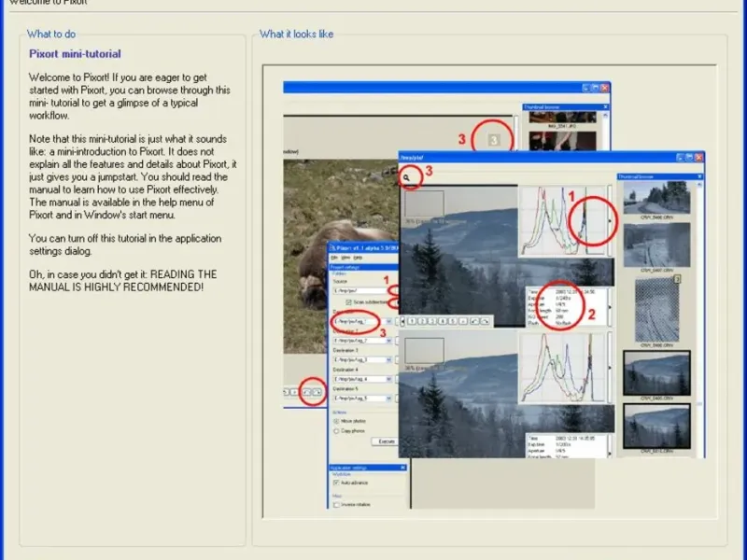This screenshot has width=747, height=560.
Task: Open the circled first destination dropdown
Action: click(388, 321)
